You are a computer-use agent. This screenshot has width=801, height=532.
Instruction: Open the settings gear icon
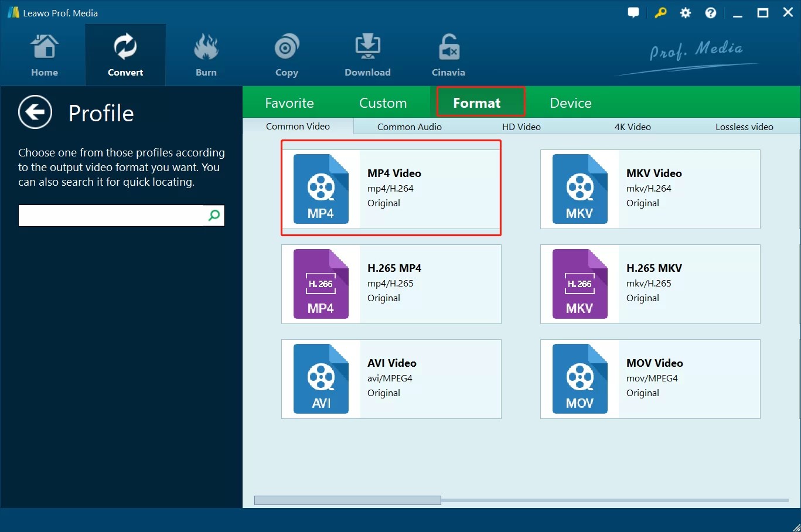685,12
